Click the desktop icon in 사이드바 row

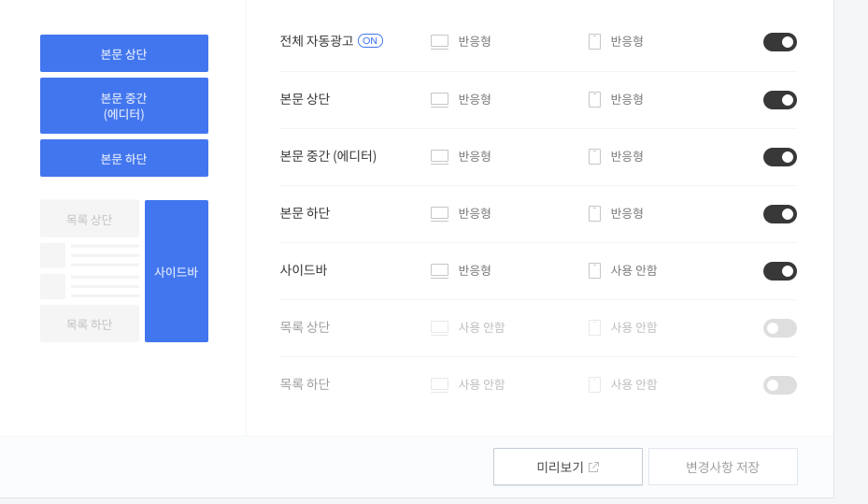(439, 271)
